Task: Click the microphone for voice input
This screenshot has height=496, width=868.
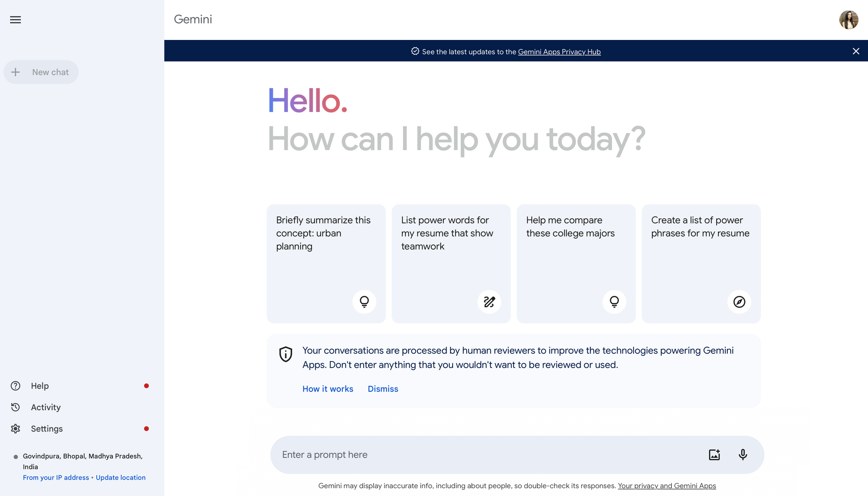Action: (743, 454)
